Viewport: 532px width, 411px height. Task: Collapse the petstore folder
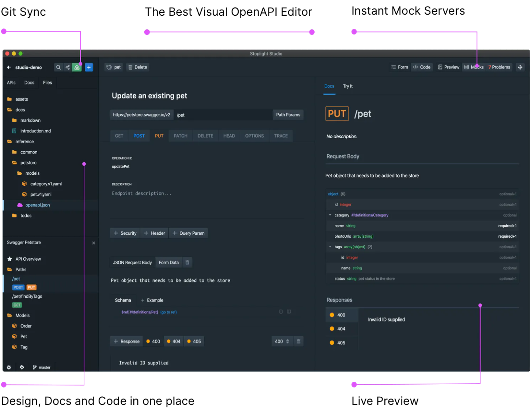[50, 163]
